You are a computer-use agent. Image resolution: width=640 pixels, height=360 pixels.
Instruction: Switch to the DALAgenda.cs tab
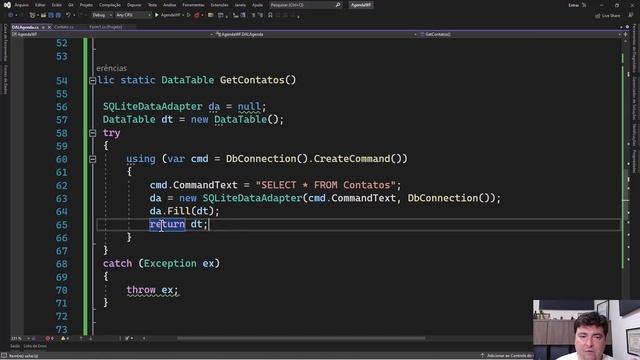[x=25, y=27]
